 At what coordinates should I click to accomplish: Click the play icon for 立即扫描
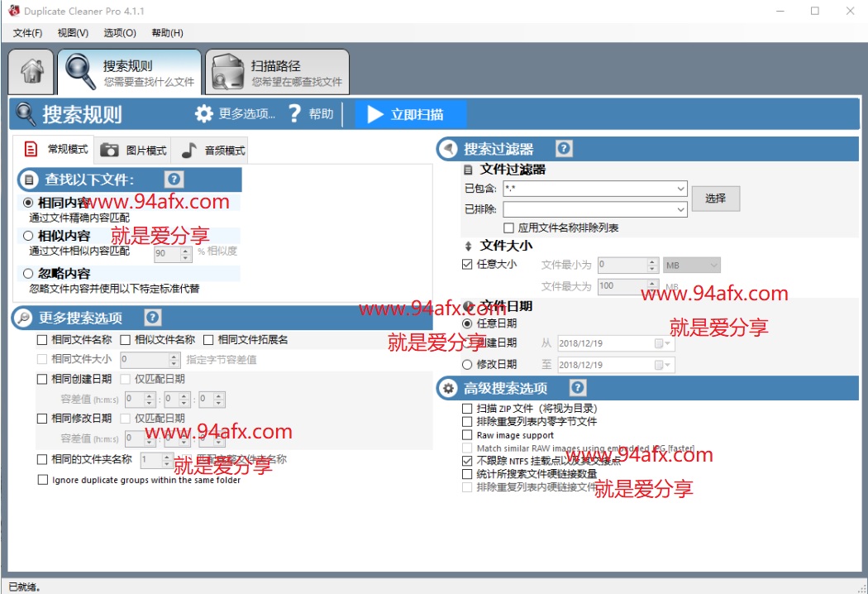click(374, 115)
